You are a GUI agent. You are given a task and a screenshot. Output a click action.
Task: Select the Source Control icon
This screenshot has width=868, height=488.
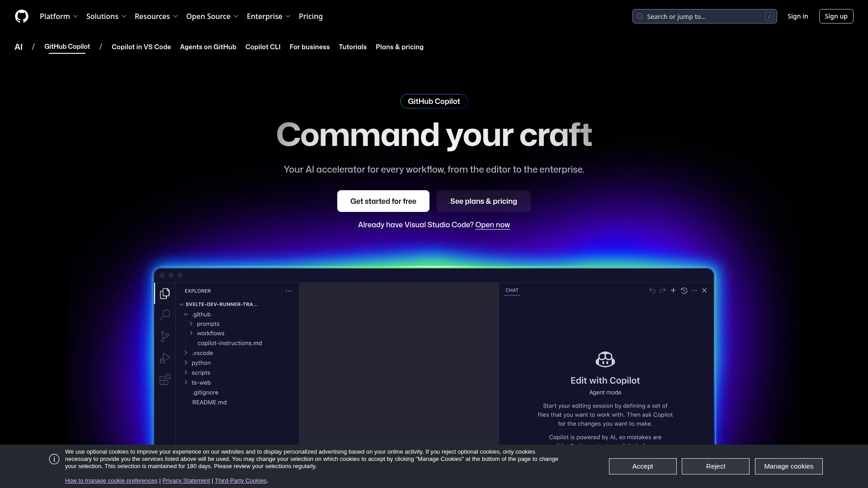(x=165, y=336)
